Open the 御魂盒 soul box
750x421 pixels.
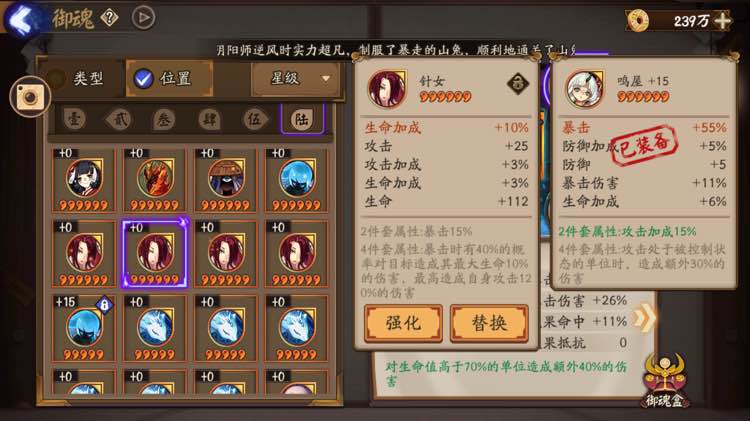tap(665, 381)
